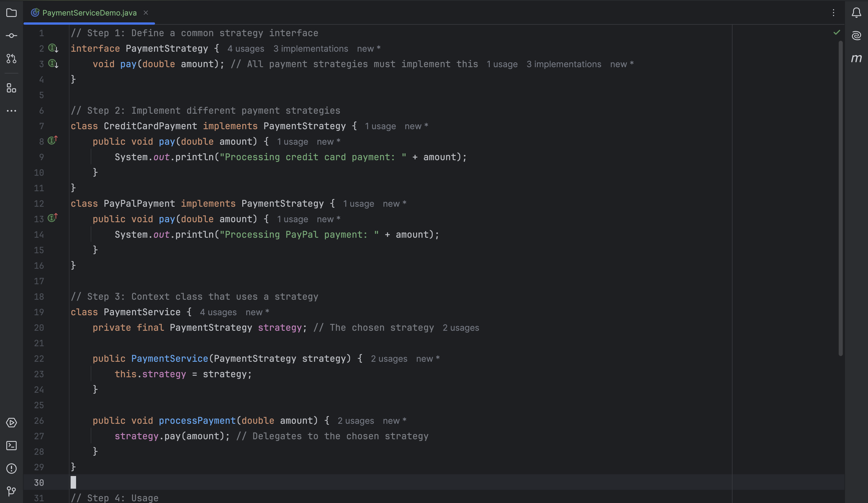Click 'Step 3: Context class' comment
The image size is (868, 503).
(x=194, y=297)
